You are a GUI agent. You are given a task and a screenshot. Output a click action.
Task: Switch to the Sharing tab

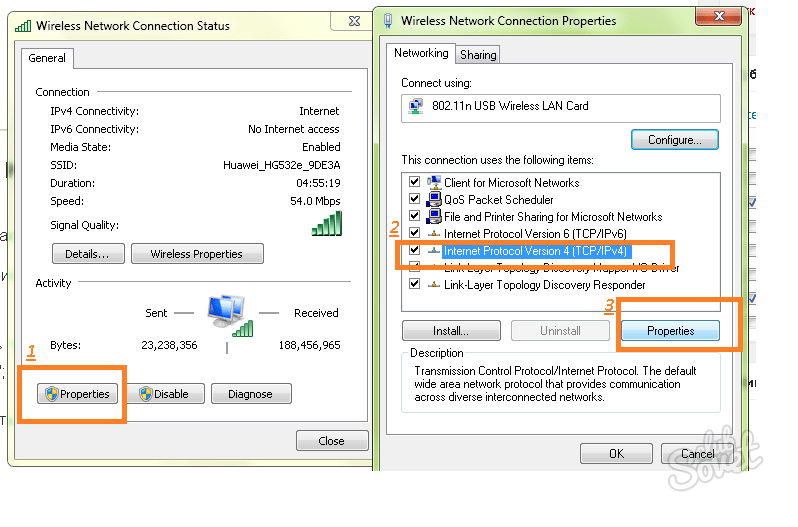[x=478, y=54]
